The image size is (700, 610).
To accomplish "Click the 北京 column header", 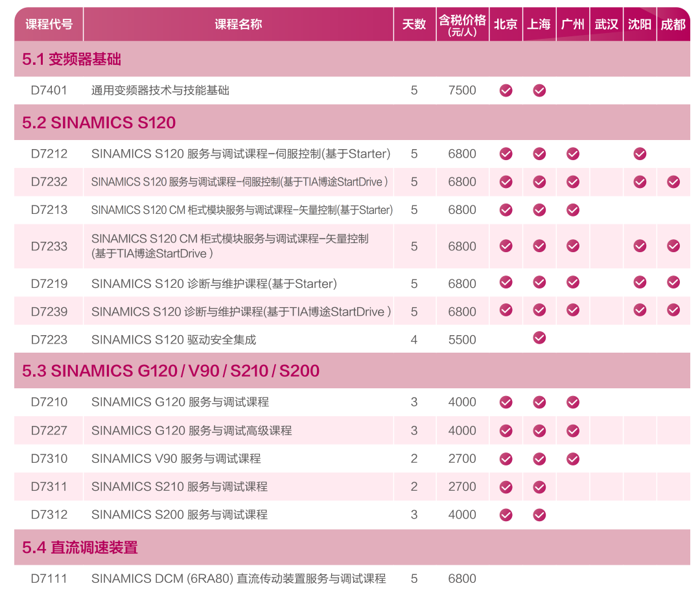I will coord(506,24).
